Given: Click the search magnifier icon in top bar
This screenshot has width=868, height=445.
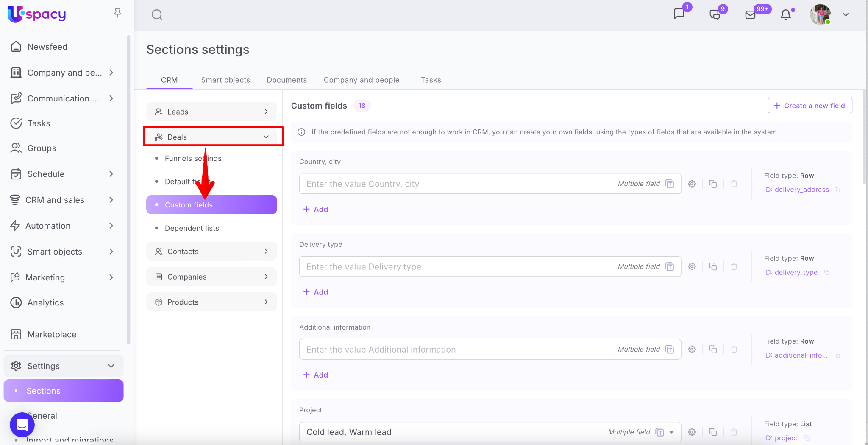Looking at the screenshot, I should coord(157,15).
